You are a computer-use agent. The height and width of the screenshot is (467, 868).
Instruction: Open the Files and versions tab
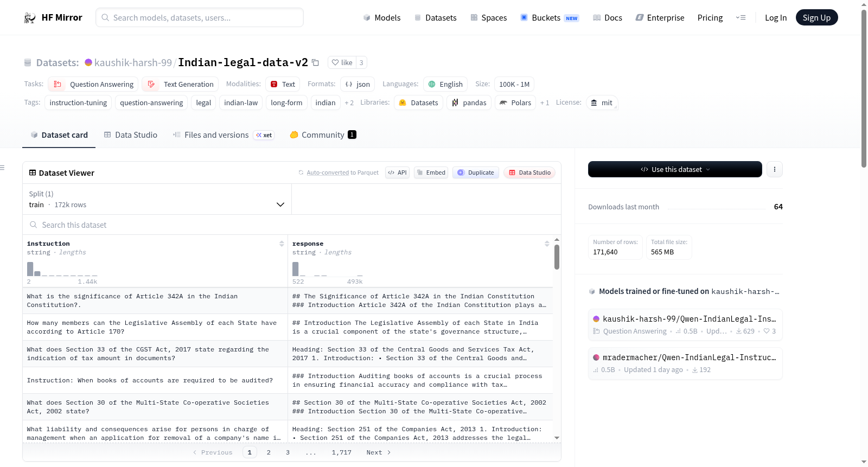pos(224,135)
